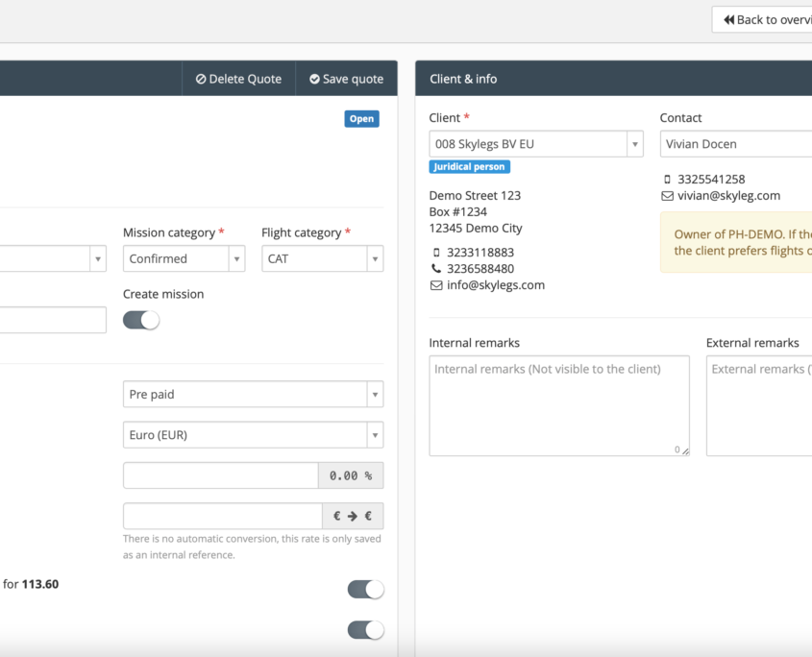
Task: Click the Open status badge
Action: tap(360, 118)
